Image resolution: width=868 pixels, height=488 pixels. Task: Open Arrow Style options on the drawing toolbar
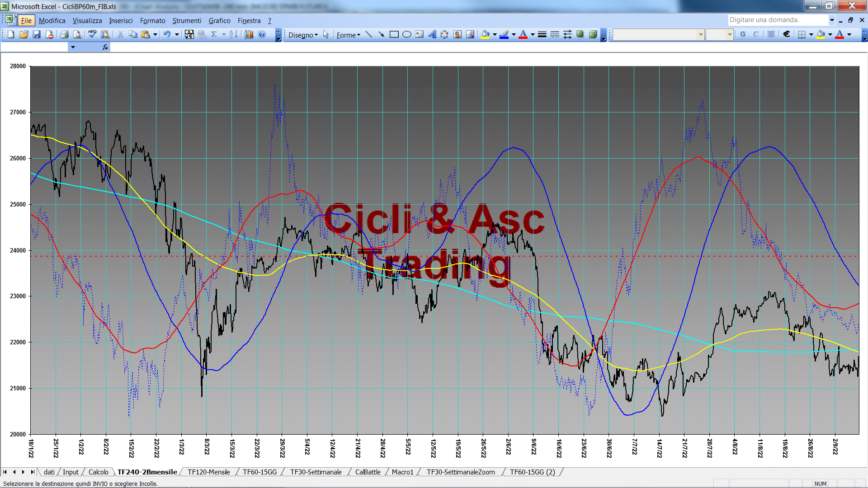click(568, 34)
